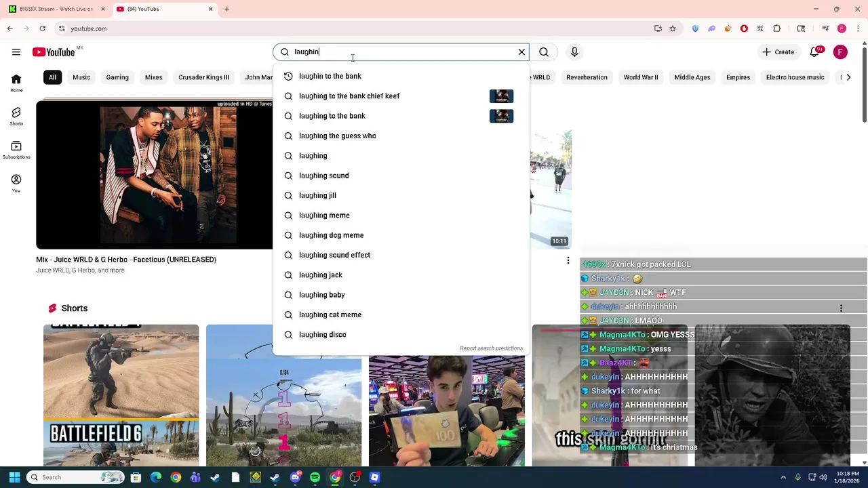Open Spotify from the taskbar

coord(315,477)
